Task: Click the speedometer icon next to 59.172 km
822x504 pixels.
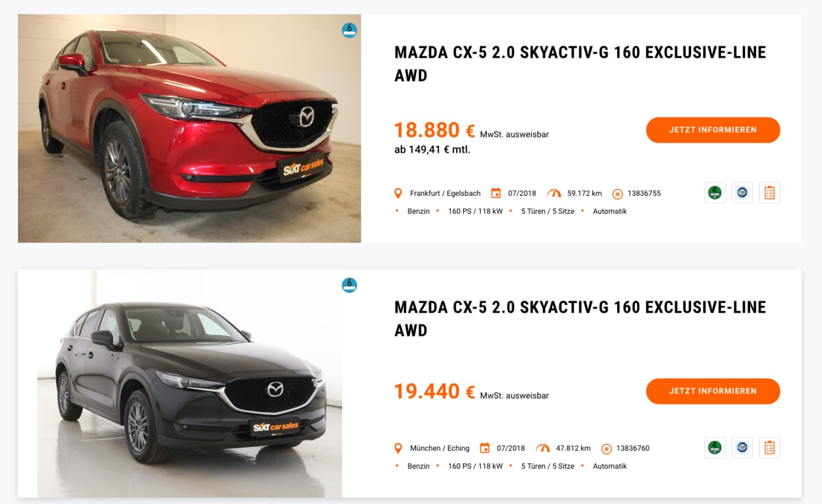Action: point(554,193)
